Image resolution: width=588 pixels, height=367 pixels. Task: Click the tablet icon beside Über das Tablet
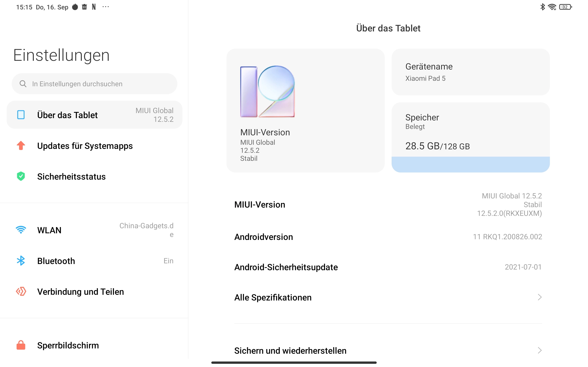click(21, 115)
